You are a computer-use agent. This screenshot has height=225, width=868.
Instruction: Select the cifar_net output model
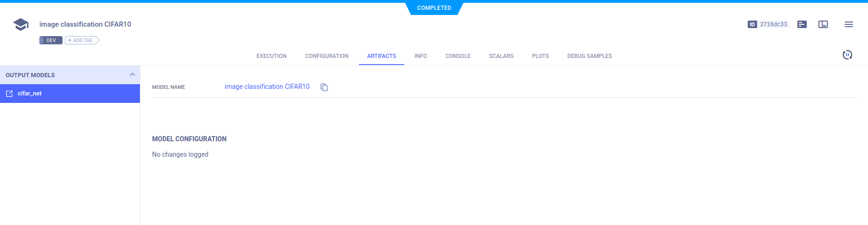click(30, 94)
